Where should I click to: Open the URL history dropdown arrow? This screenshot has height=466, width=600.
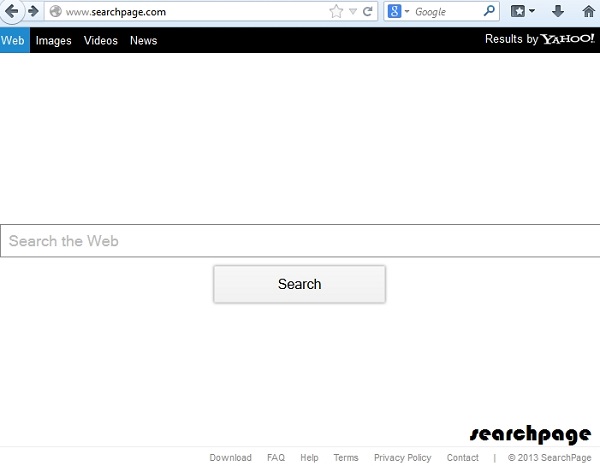[x=353, y=12]
